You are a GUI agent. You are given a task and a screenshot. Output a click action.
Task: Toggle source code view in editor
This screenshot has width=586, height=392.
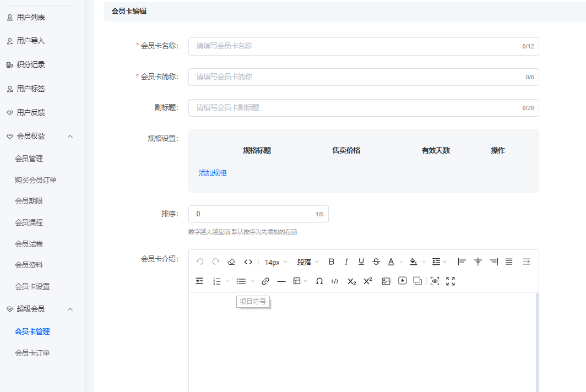pyautogui.click(x=248, y=262)
